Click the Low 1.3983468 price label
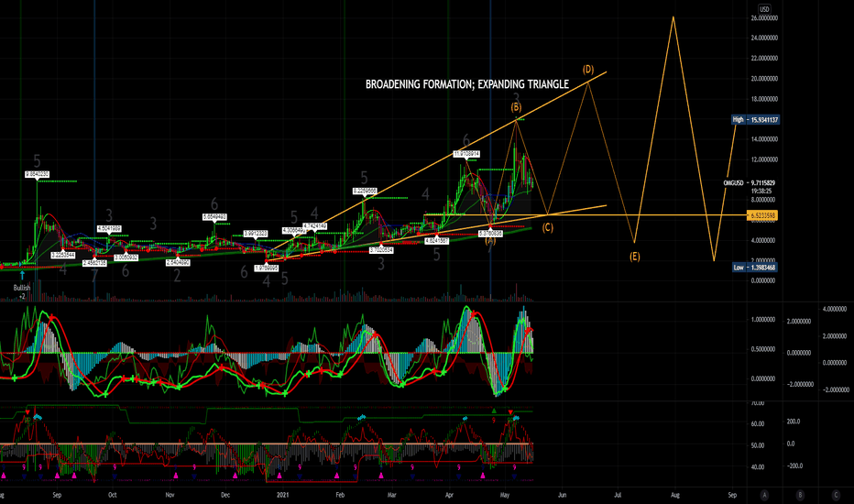This screenshot has width=854, height=504. pyautogui.click(x=754, y=268)
